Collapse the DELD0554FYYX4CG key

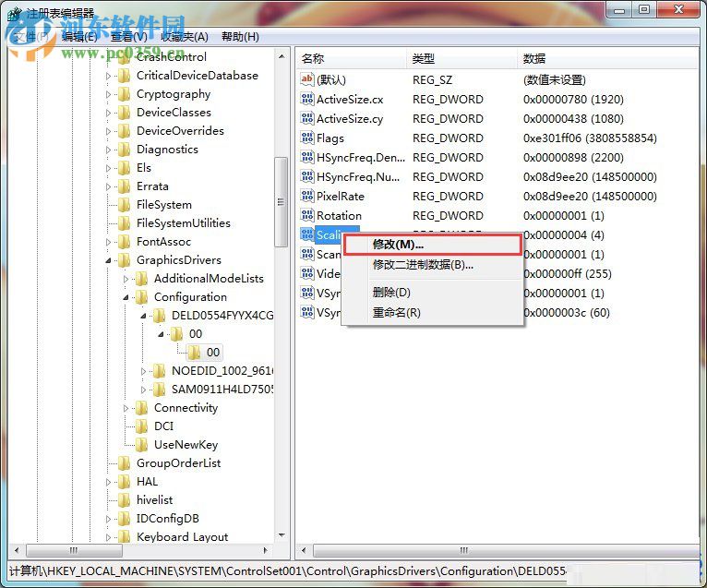tap(143, 316)
